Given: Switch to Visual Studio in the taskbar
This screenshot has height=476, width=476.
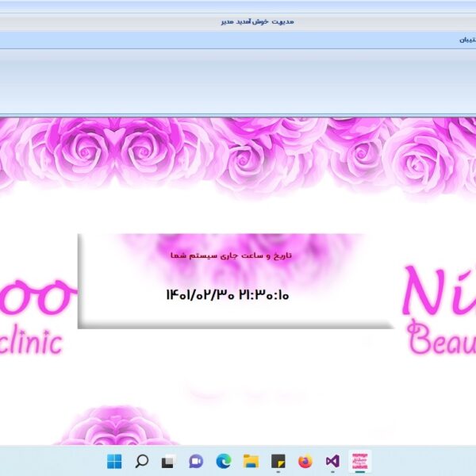Looking at the screenshot, I should point(332,461).
